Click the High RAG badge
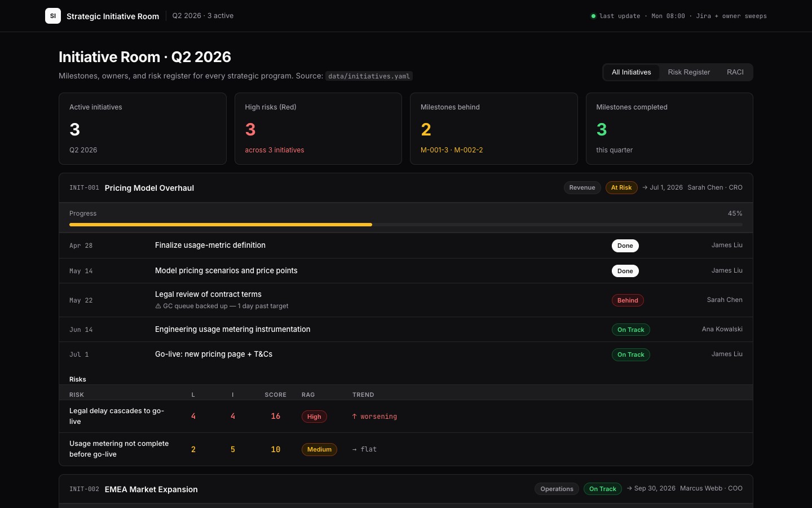 (x=314, y=417)
